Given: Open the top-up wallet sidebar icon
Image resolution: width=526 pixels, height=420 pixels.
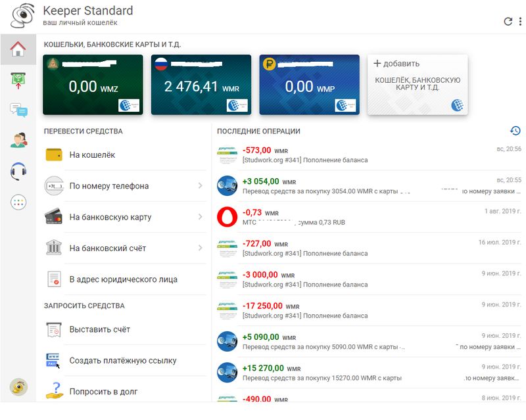Looking at the screenshot, I should [18, 80].
